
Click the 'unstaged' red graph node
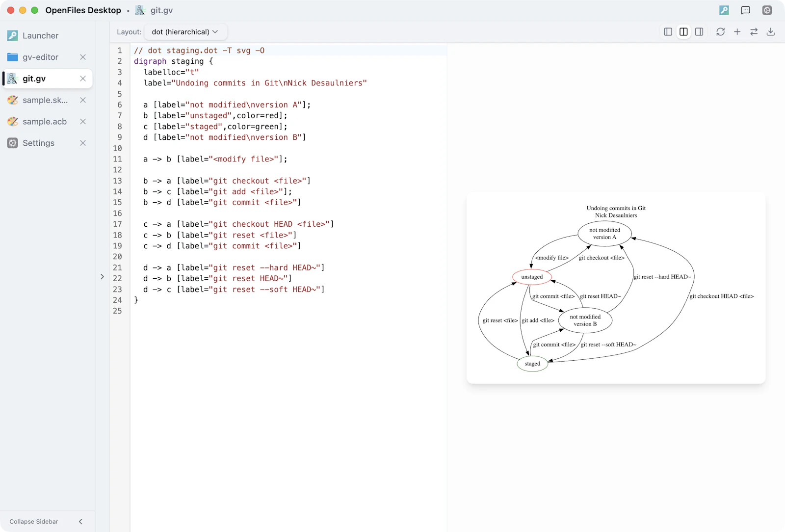pyautogui.click(x=532, y=277)
